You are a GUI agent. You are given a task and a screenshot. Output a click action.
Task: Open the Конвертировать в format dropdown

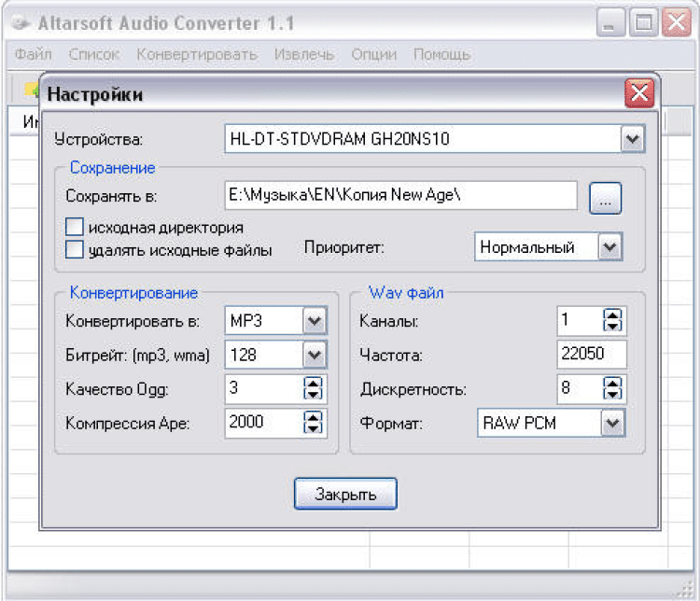[x=314, y=321]
